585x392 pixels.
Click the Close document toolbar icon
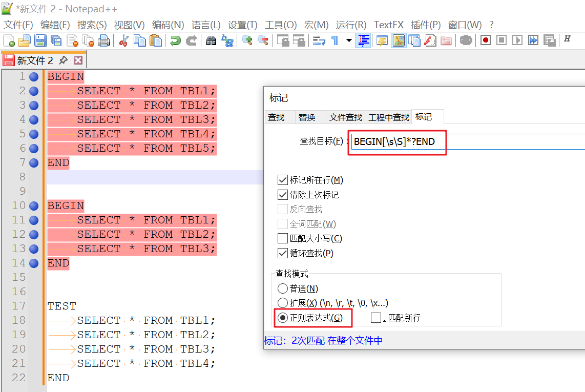coord(72,40)
